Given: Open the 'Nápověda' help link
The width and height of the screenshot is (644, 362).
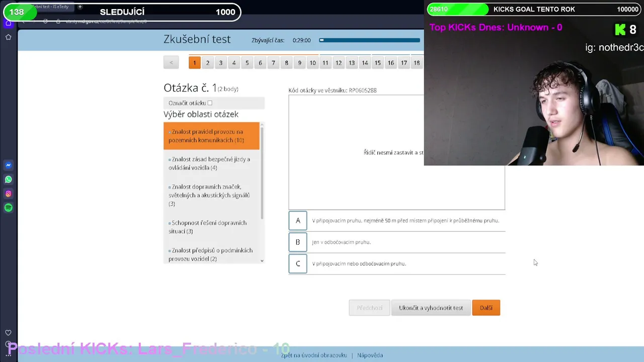Looking at the screenshot, I should 370,355.
